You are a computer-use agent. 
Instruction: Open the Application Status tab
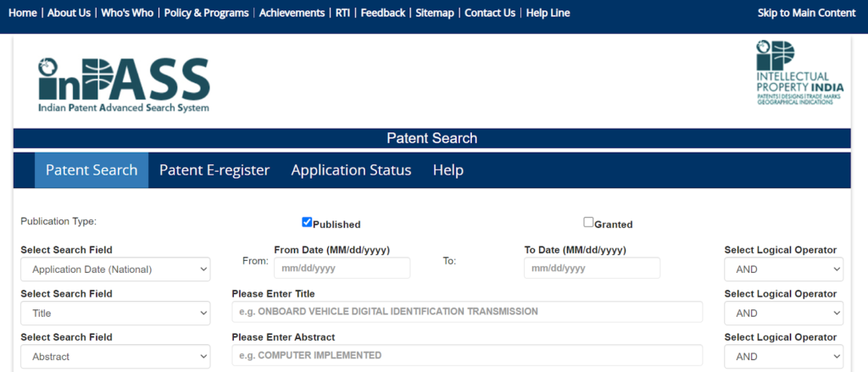tap(351, 170)
